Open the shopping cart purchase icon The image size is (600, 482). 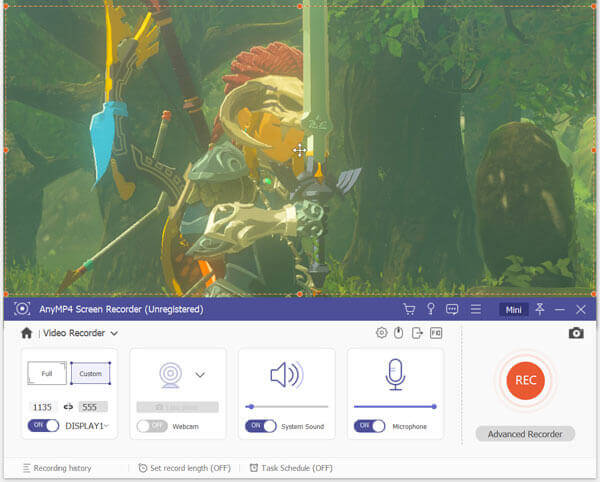[x=409, y=309]
